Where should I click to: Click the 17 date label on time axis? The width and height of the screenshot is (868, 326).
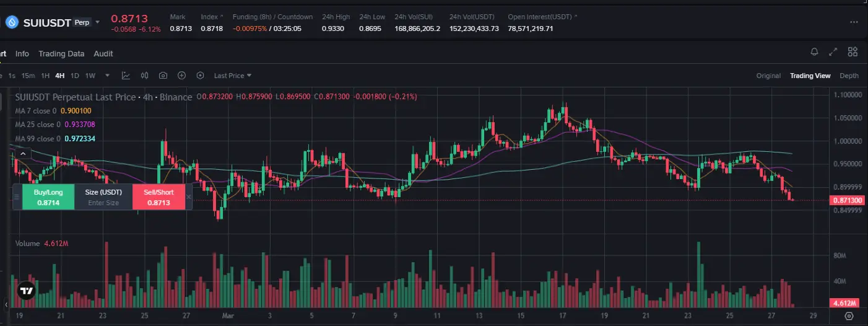click(x=563, y=316)
